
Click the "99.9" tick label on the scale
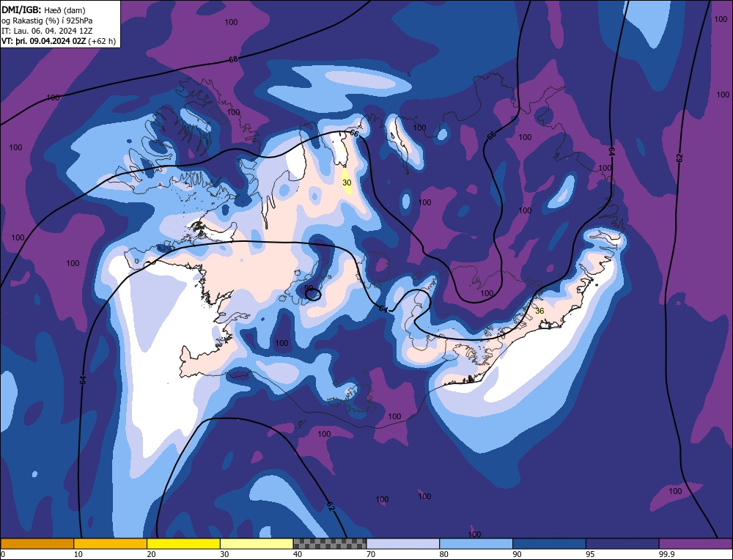point(666,554)
